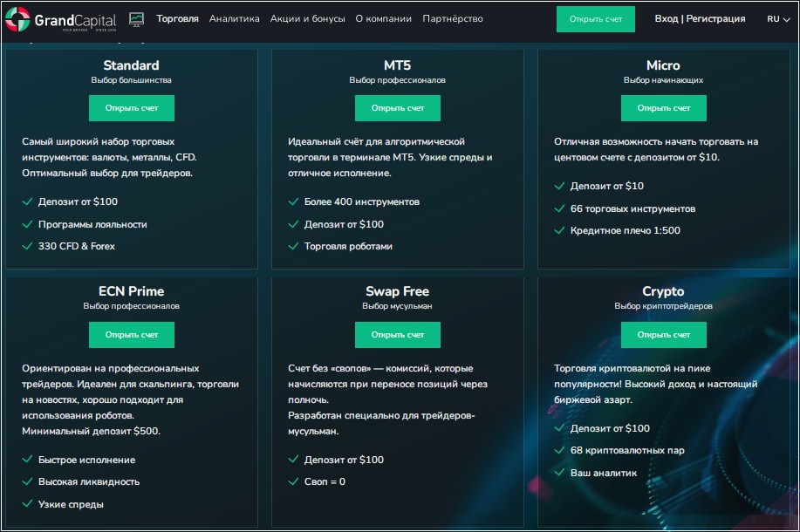800x532 pixels.
Task: Click the Crypto card title
Action: coord(663,291)
